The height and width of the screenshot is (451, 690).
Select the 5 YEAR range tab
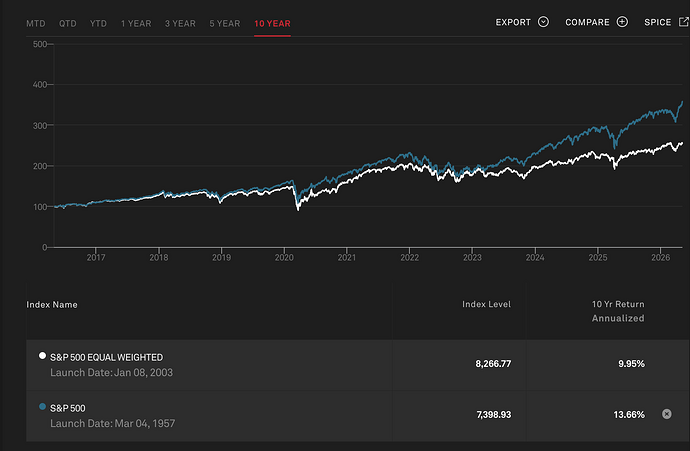(x=225, y=23)
